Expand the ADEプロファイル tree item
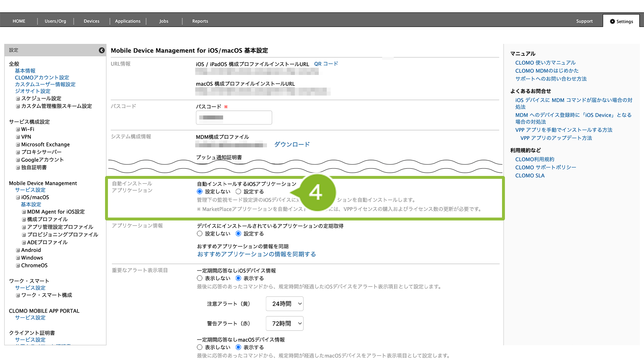Image resolution: width=644 pixels, height=362 pixels. [24, 243]
